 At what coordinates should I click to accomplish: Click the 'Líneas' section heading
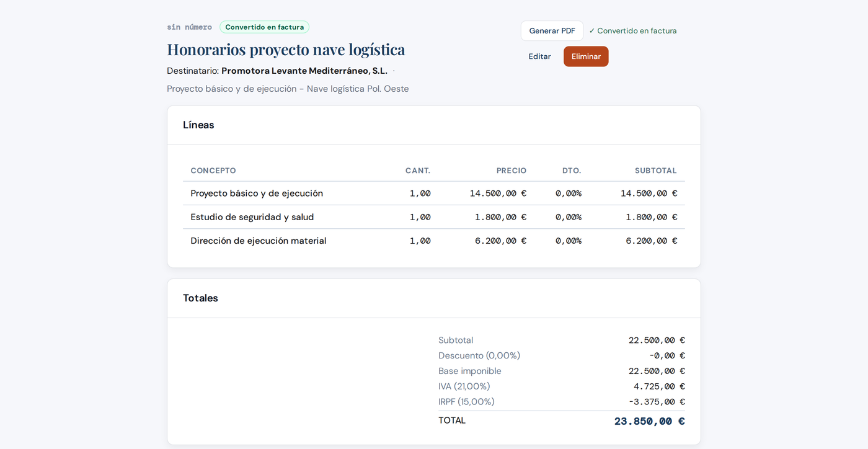click(198, 125)
